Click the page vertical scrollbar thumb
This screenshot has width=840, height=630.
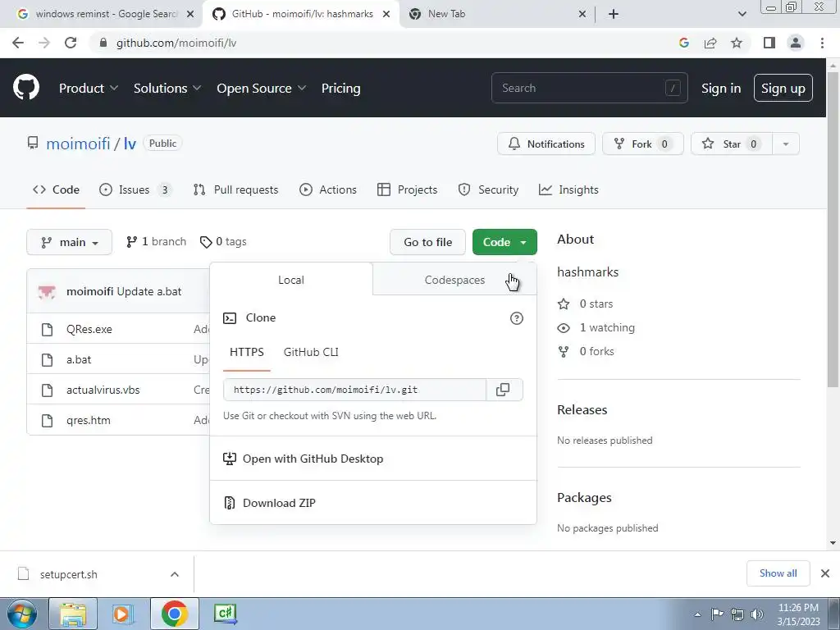(x=833, y=228)
